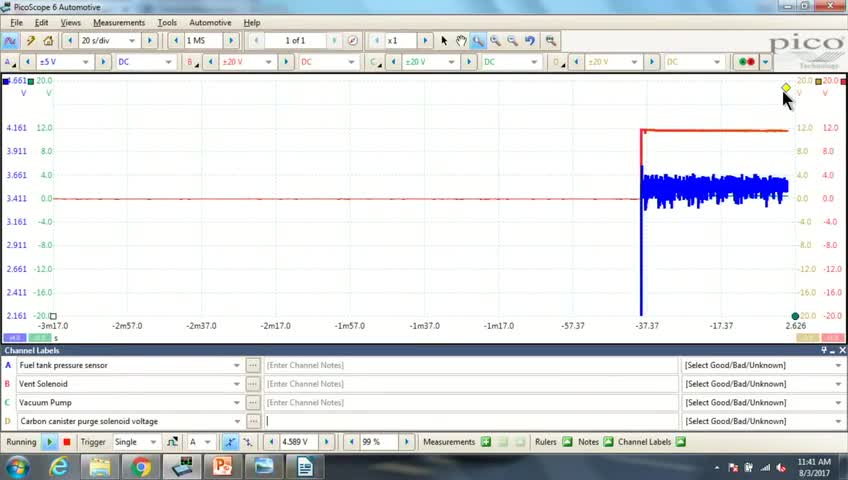Expand the 20 s/div timebase dropdown
The height and width of the screenshot is (480, 848).
131,41
